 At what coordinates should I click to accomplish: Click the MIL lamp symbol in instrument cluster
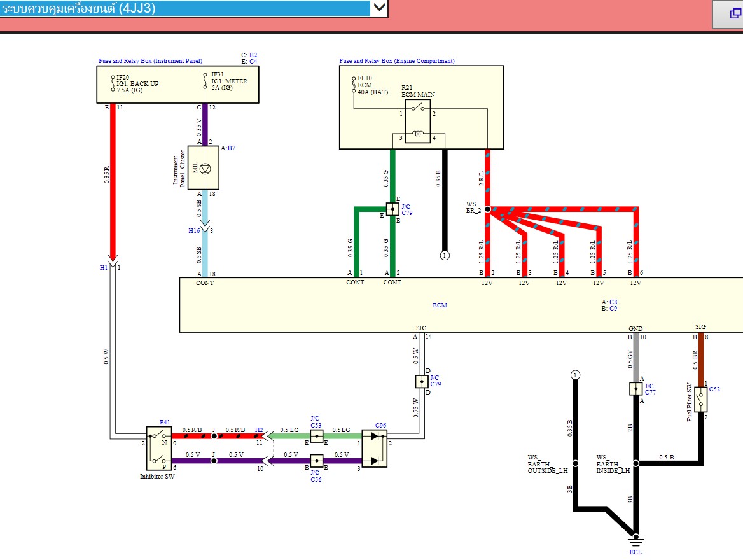(x=204, y=168)
